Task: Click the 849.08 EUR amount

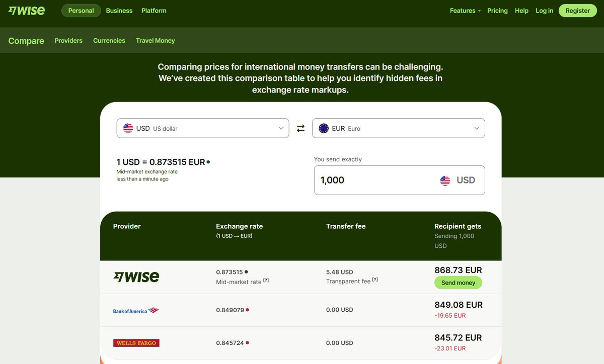Action: (x=459, y=305)
